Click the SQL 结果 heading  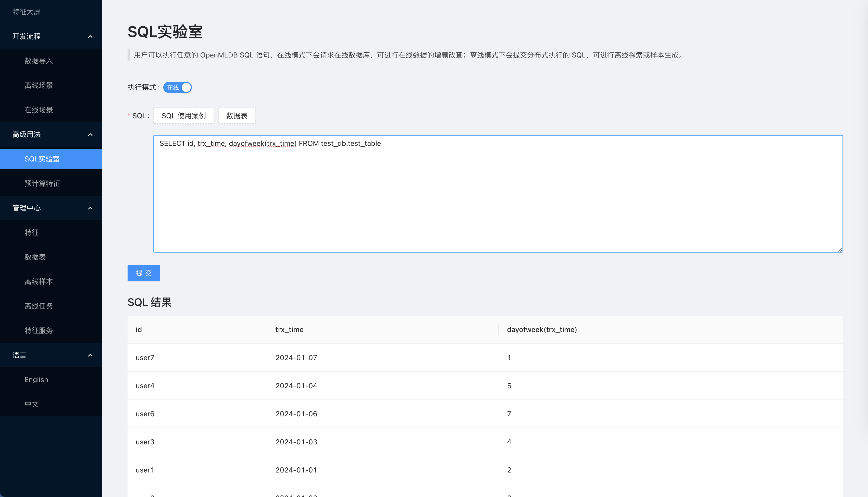149,302
